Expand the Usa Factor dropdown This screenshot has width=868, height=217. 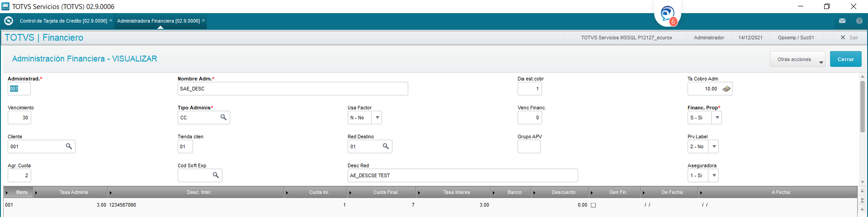(377, 118)
